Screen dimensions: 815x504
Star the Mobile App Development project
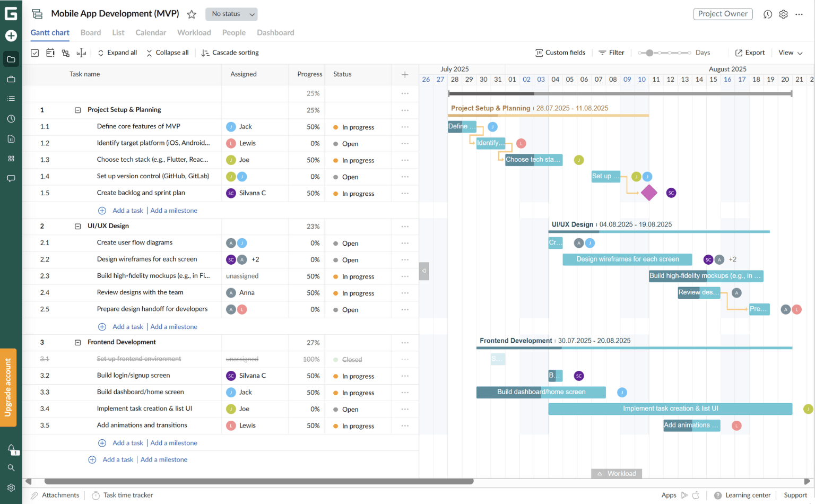191,14
